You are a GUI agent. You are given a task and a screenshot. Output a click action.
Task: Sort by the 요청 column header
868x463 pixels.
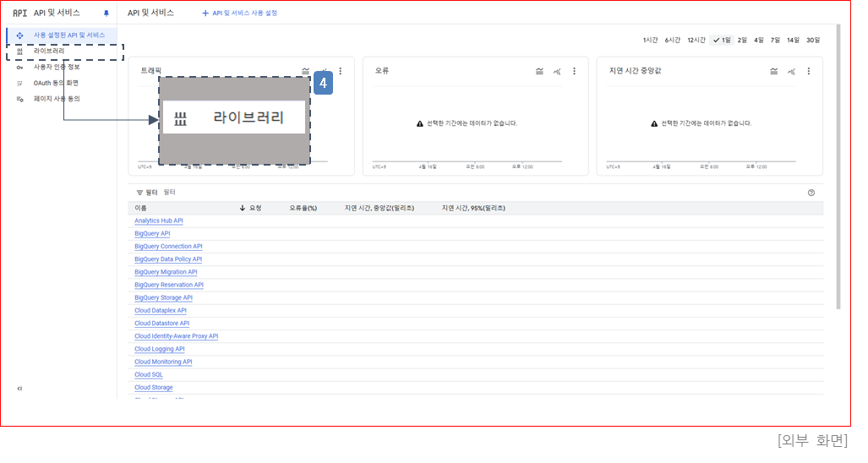[255, 208]
